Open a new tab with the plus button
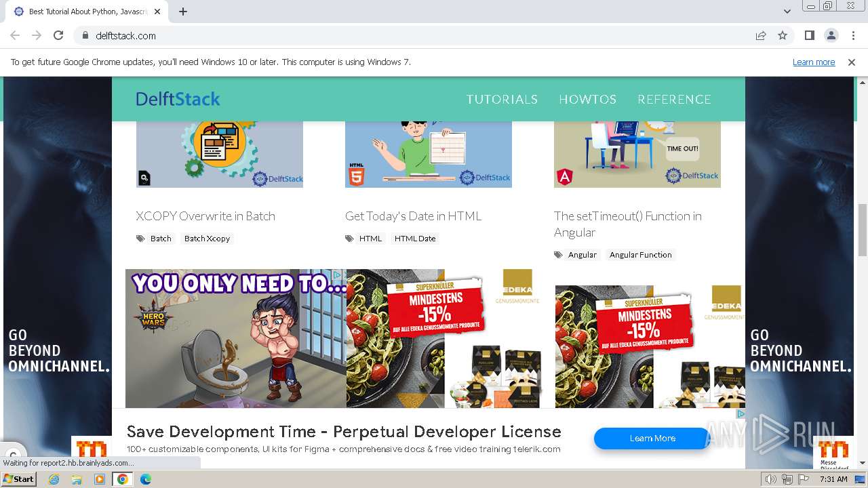868x488 pixels. pos(183,12)
